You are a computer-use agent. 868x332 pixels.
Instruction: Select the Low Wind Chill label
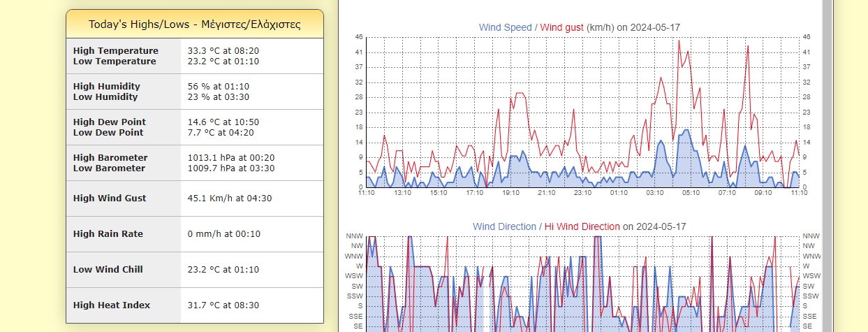pyautogui.click(x=108, y=270)
